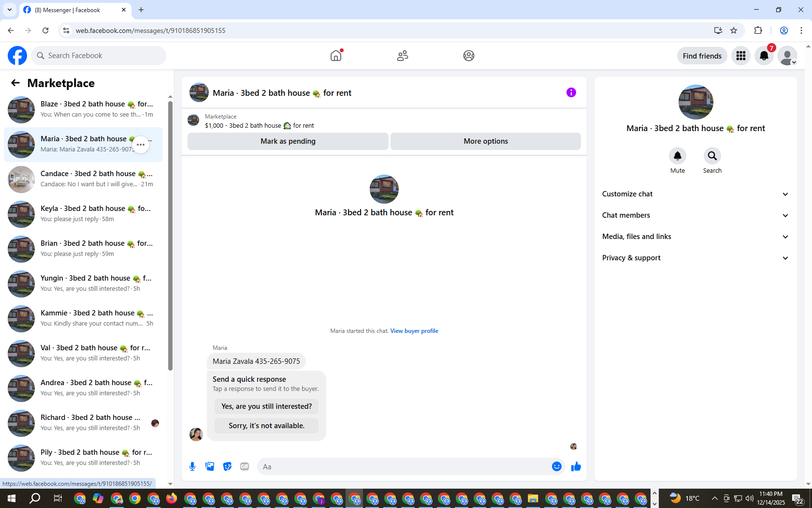Expand Media, files and links section
This screenshot has height=508, width=812.
696,237
